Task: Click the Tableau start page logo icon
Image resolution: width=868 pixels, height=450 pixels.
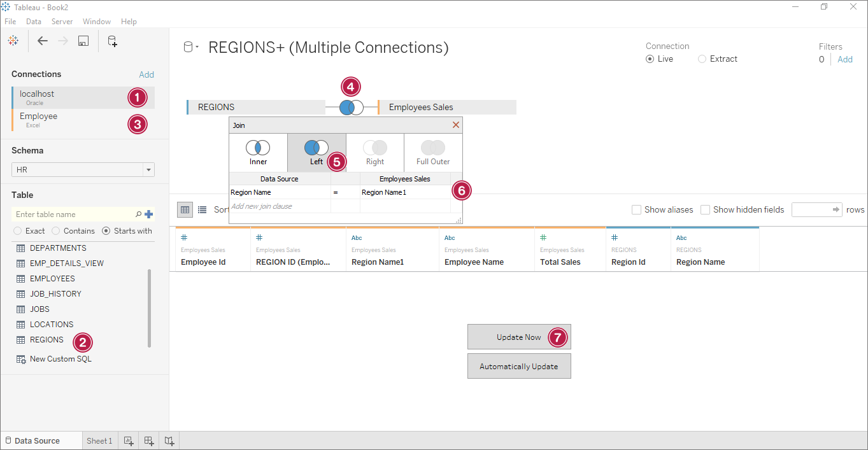Action: click(x=13, y=41)
